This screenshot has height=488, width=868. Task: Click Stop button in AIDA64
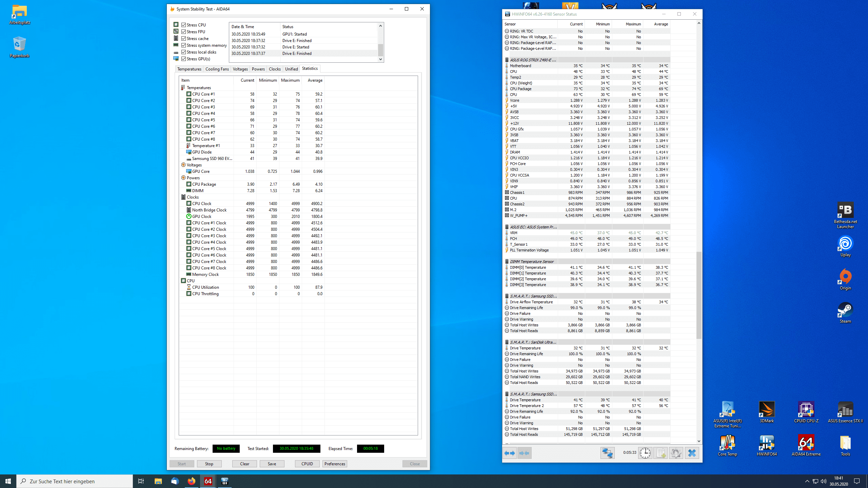(x=209, y=464)
